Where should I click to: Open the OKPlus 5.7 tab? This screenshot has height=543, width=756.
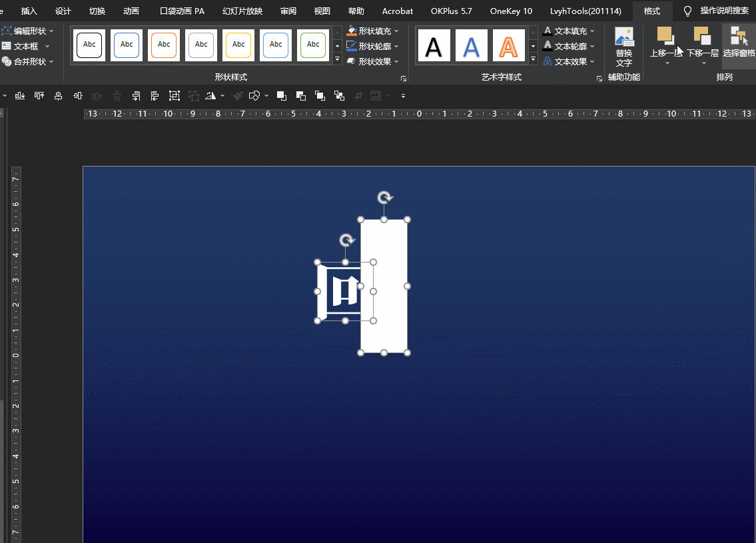pyautogui.click(x=452, y=11)
